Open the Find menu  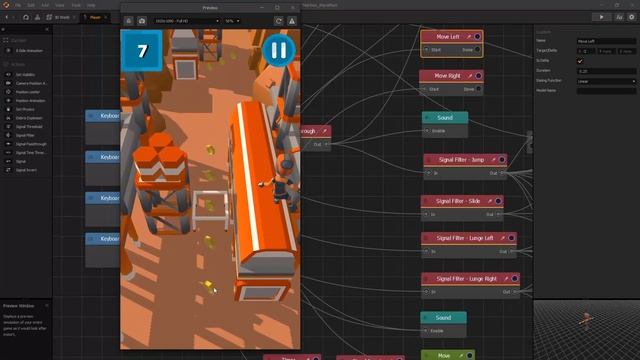tap(76, 5)
